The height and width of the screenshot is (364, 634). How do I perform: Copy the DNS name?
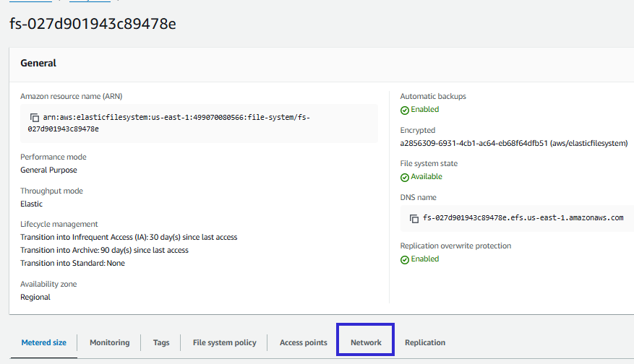(414, 219)
